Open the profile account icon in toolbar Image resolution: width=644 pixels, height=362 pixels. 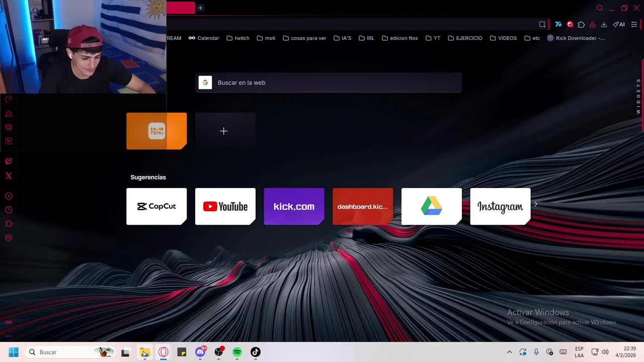coord(593,24)
